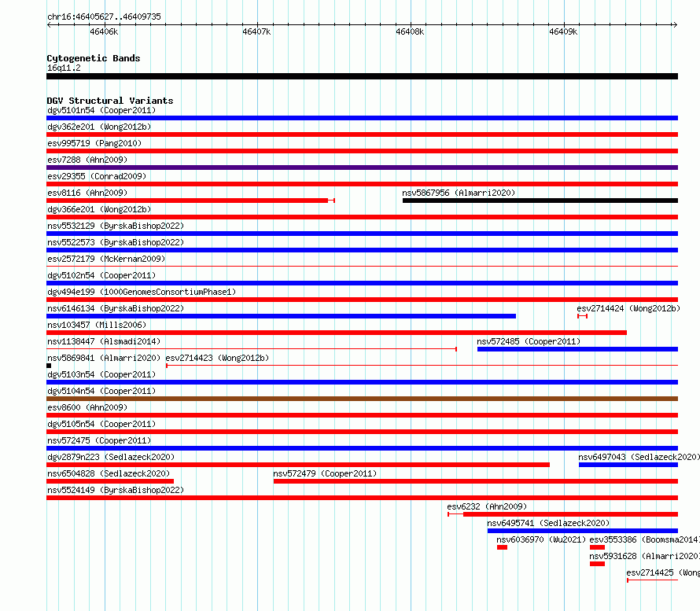This screenshot has width=700, height=611.
Task: Select esv29355 (Conrad2009) variant label
Action: pos(97,176)
